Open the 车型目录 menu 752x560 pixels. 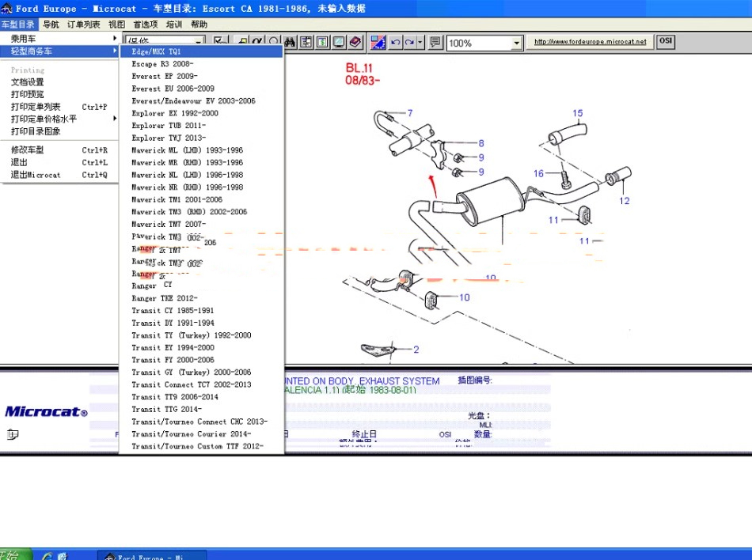pos(17,25)
